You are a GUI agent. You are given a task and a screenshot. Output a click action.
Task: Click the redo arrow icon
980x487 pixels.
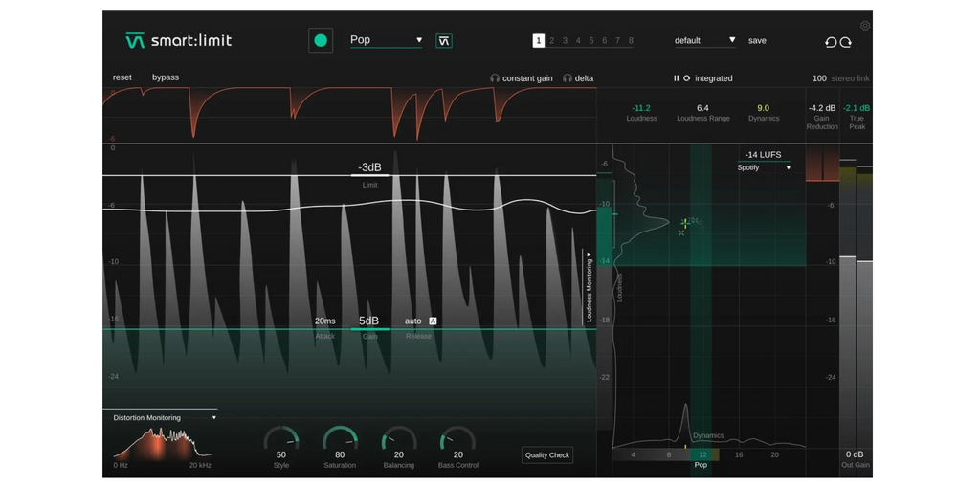(x=846, y=42)
